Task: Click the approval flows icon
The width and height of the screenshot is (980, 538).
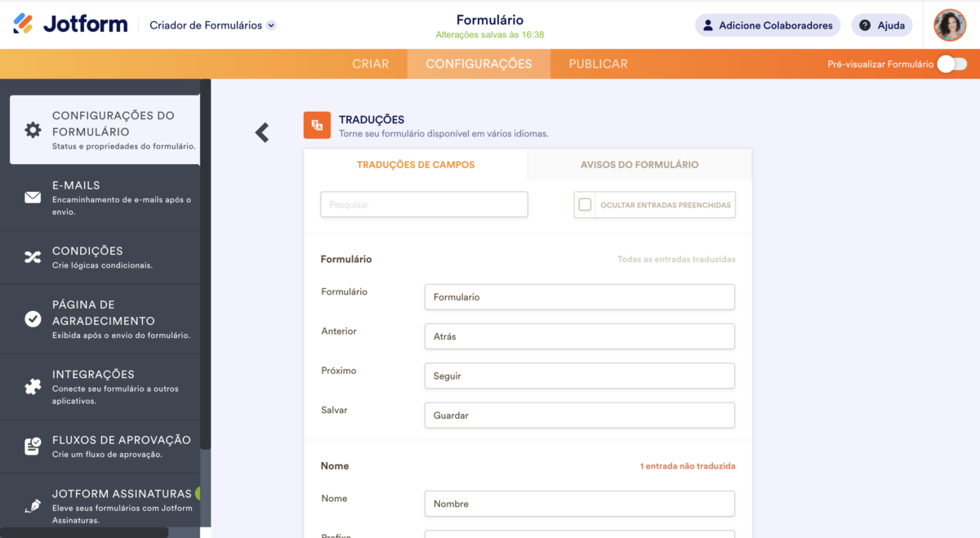Action: [x=33, y=447]
